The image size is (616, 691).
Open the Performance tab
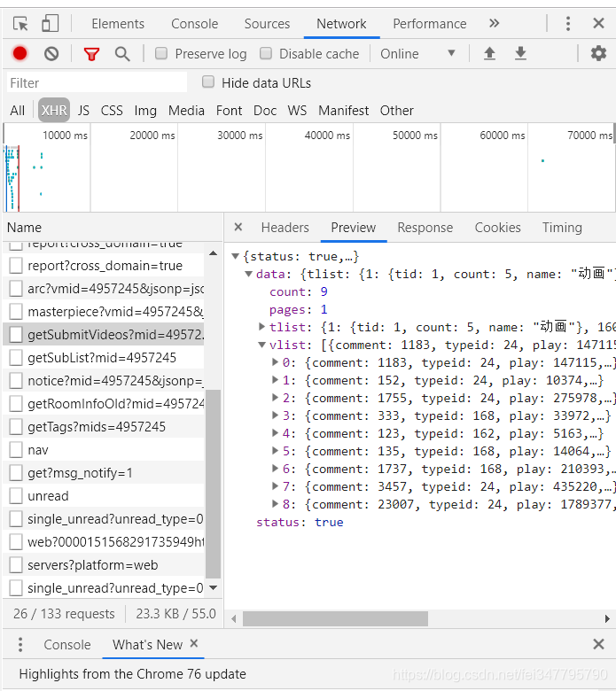pos(430,23)
